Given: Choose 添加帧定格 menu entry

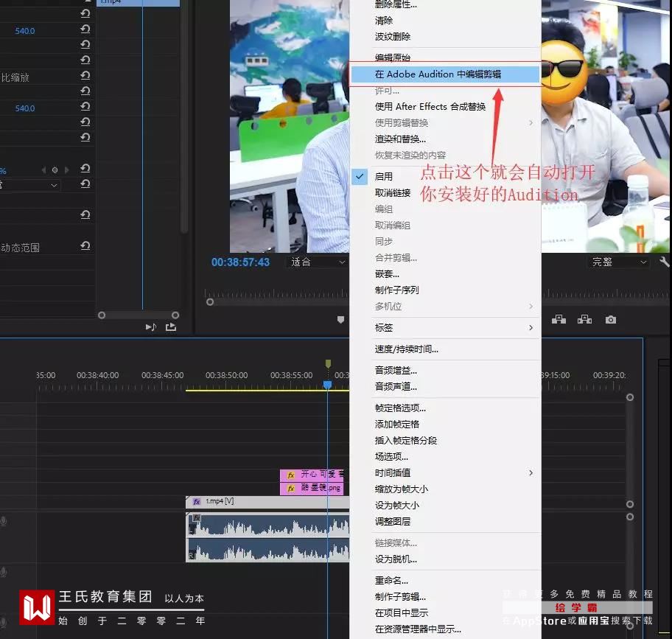Looking at the screenshot, I should [397, 424].
